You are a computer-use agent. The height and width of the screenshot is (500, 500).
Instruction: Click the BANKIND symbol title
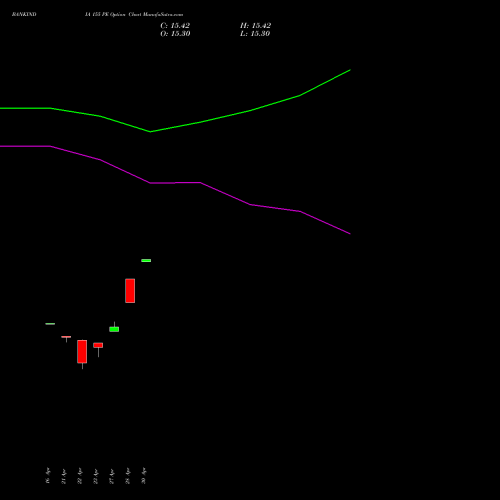pos(24,14)
